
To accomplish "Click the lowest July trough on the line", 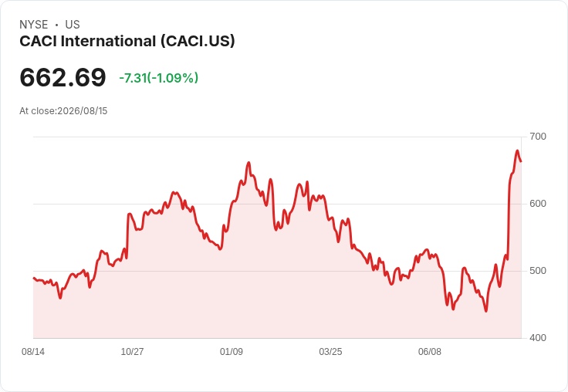I will (x=485, y=310).
